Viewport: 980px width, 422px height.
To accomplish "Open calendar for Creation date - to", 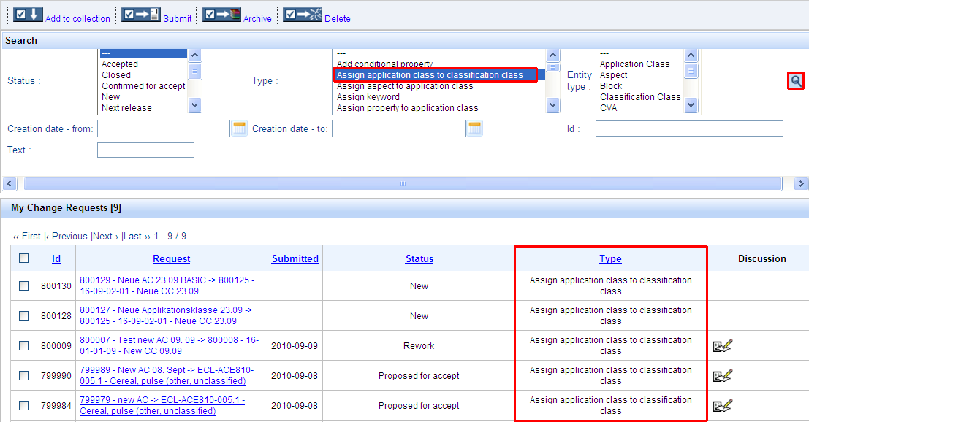I will pos(475,129).
